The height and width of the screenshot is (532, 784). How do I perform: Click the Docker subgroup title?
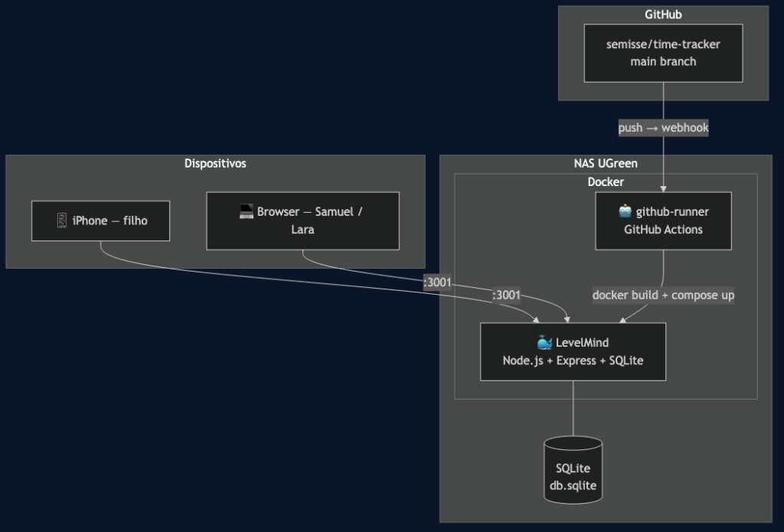pos(605,181)
